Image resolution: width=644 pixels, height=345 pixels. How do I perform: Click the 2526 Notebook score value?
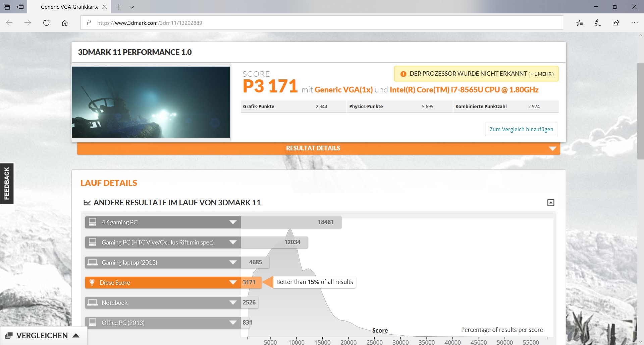coord(249,302)
